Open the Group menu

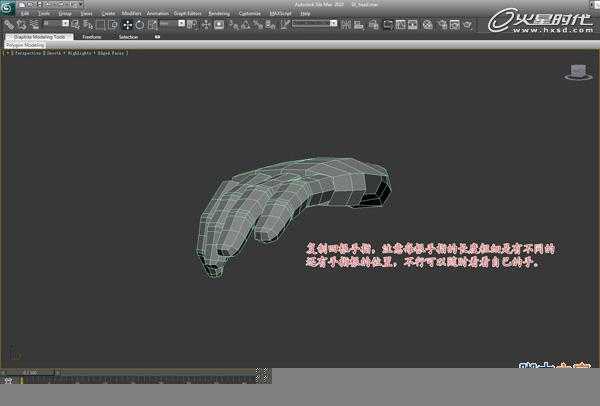pos(65,13)
